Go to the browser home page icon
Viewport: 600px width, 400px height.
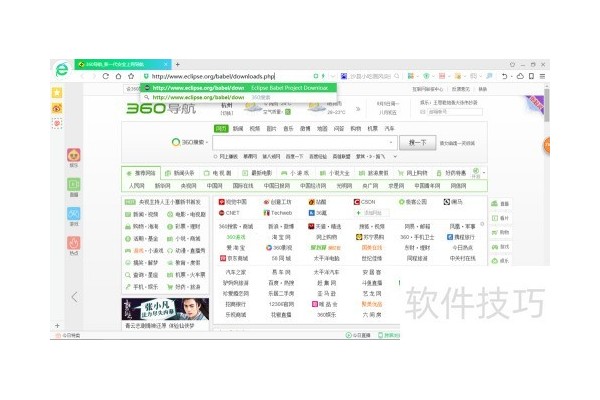pyautogui.click(x=118, y=76)
